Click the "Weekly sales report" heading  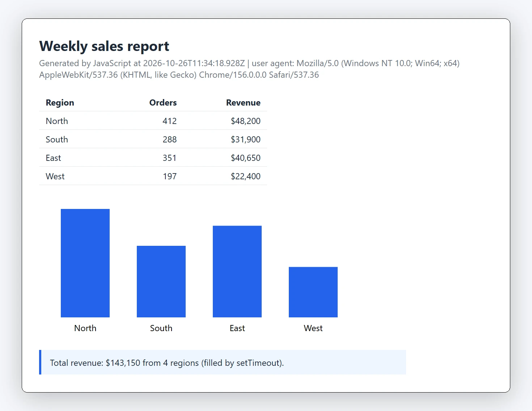[104, 46]
